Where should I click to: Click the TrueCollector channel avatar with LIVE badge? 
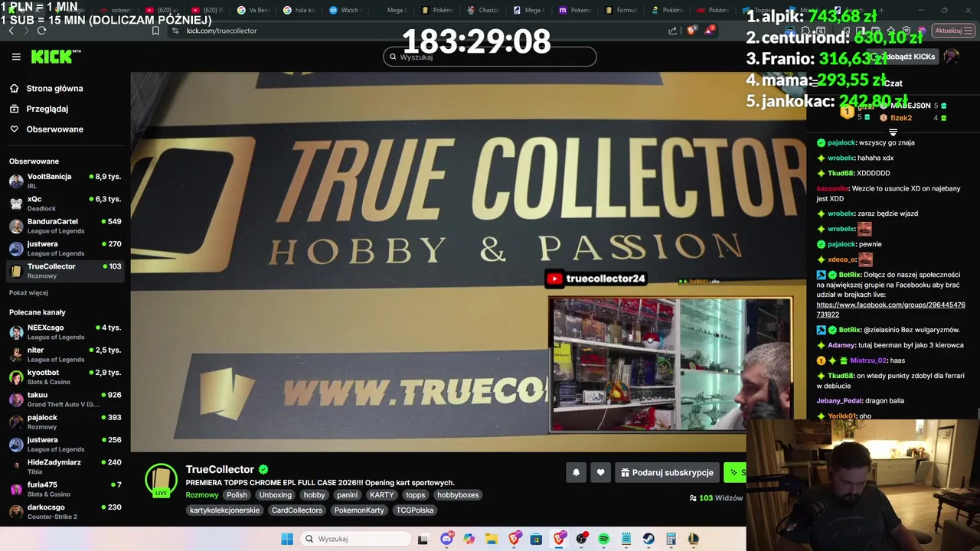(x=161, y=480)
